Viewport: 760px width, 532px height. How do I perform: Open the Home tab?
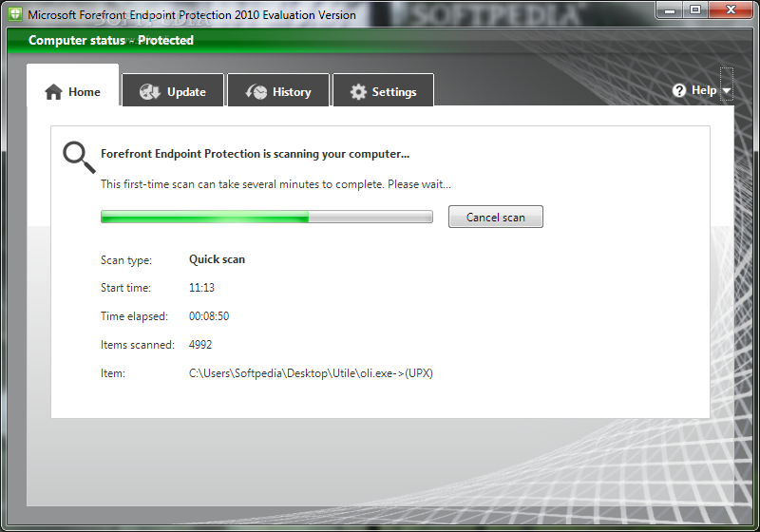point(73,85)
